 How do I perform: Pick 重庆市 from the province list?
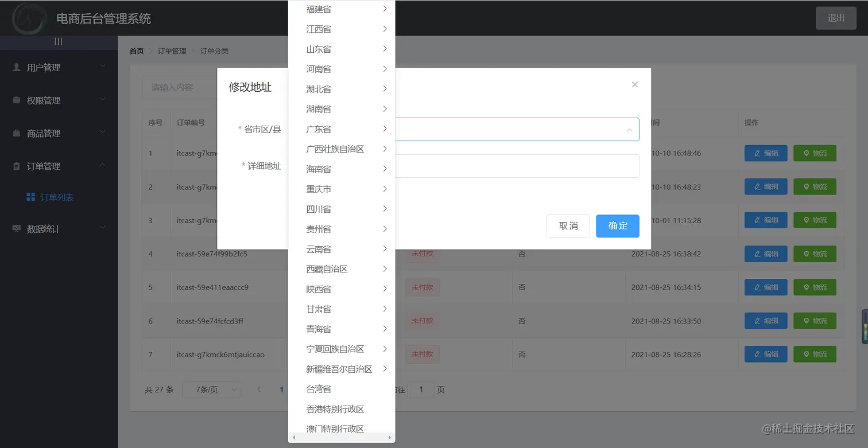tap(342, 189)
